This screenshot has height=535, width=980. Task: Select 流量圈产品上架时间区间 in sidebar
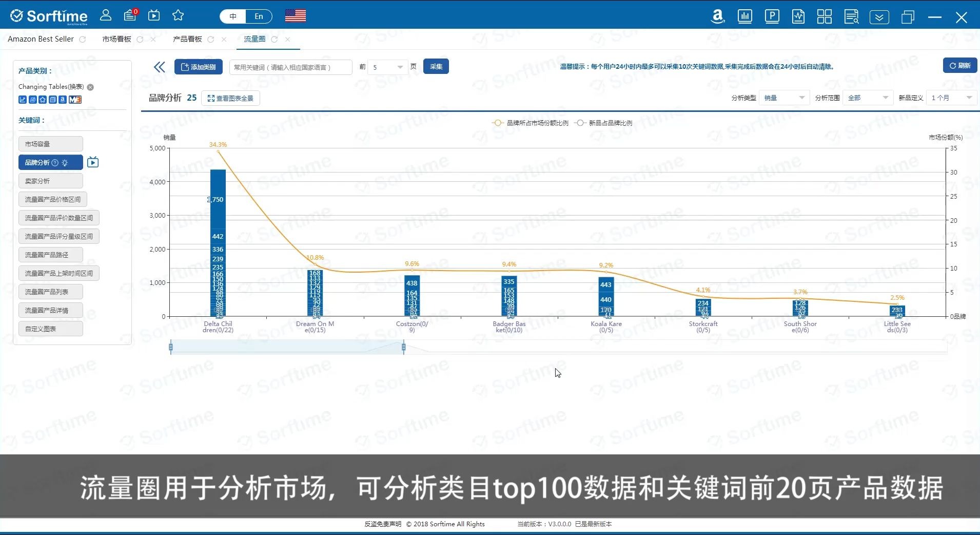[59, 273]
